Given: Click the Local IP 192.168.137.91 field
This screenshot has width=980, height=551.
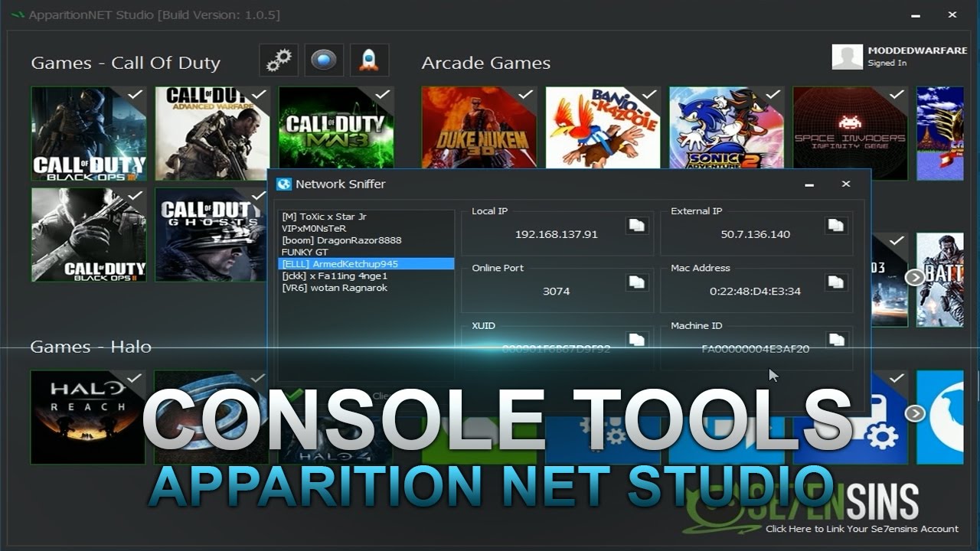Looking at the screenshot, I should tap(557, 234).
